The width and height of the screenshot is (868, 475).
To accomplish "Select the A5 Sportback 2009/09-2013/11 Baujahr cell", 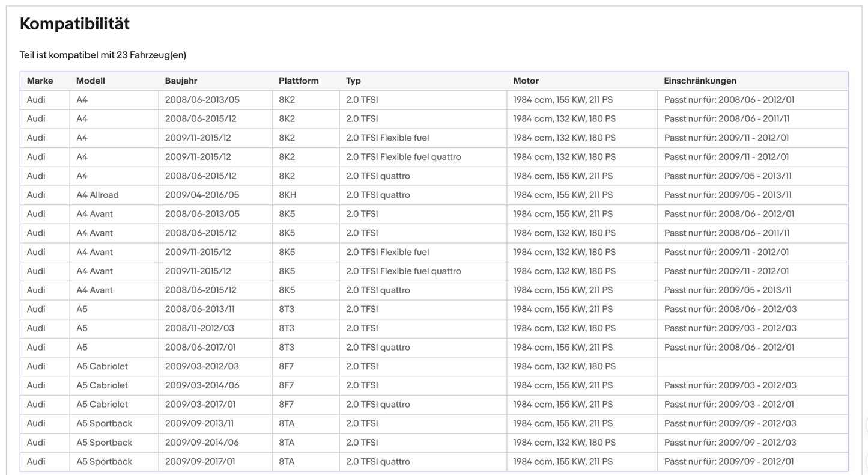I will click(199, 423).
